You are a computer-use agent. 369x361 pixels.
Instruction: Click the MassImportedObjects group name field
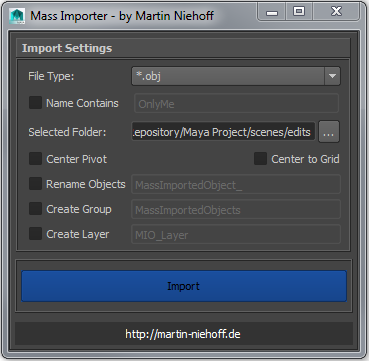tap(236, 209)
